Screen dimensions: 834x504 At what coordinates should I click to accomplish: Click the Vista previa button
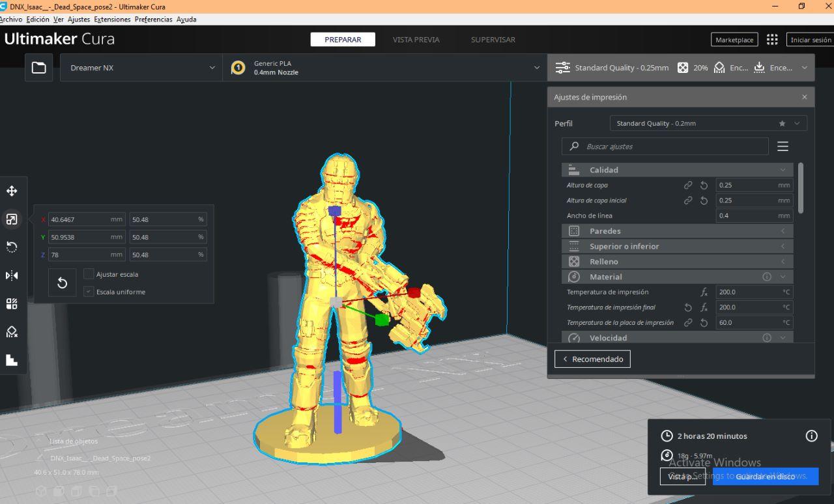tap(682, 476)
